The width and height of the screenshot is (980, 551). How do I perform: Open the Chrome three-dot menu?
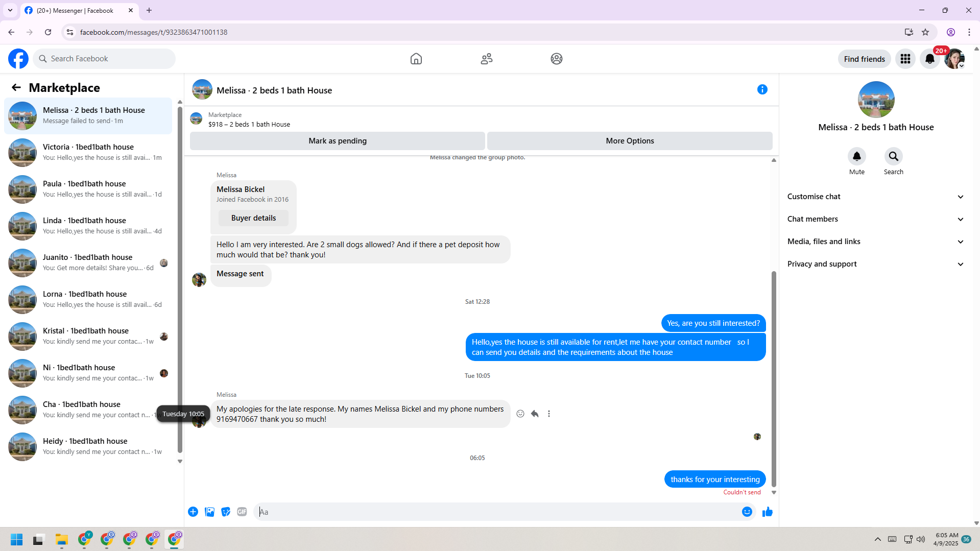click(x=969, y=32)
